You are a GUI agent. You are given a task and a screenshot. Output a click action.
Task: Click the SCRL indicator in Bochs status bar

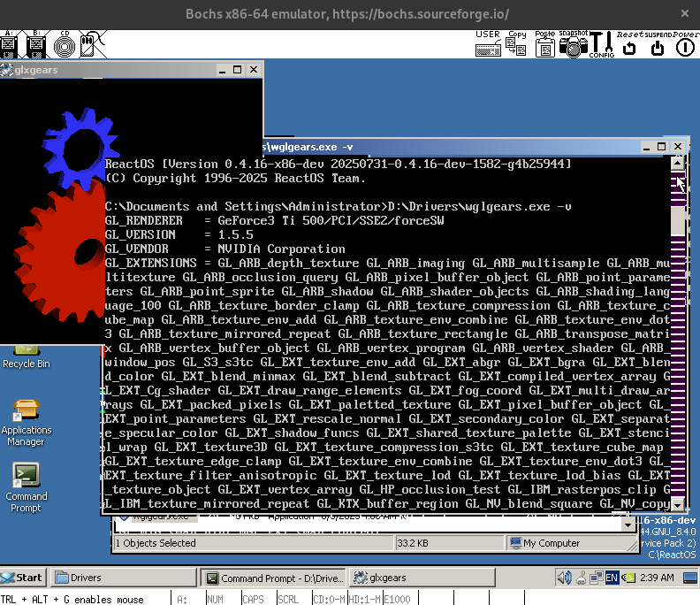click(x=288, y=599)
